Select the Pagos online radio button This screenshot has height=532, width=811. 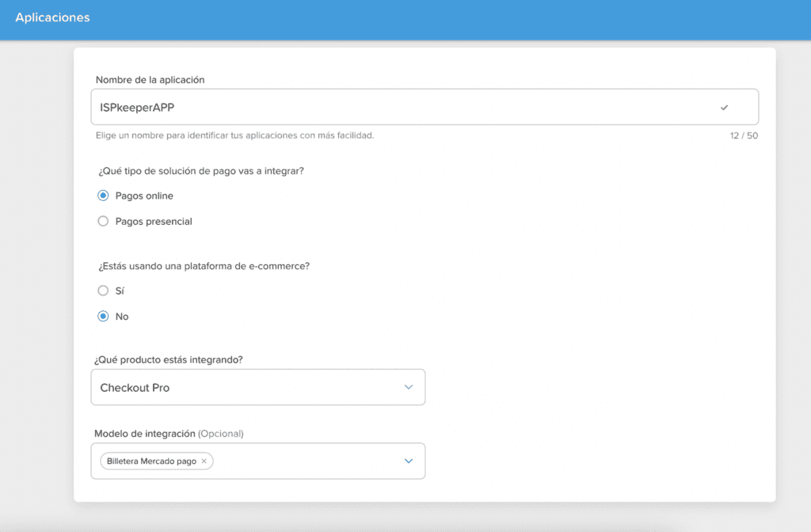(103, 196)
